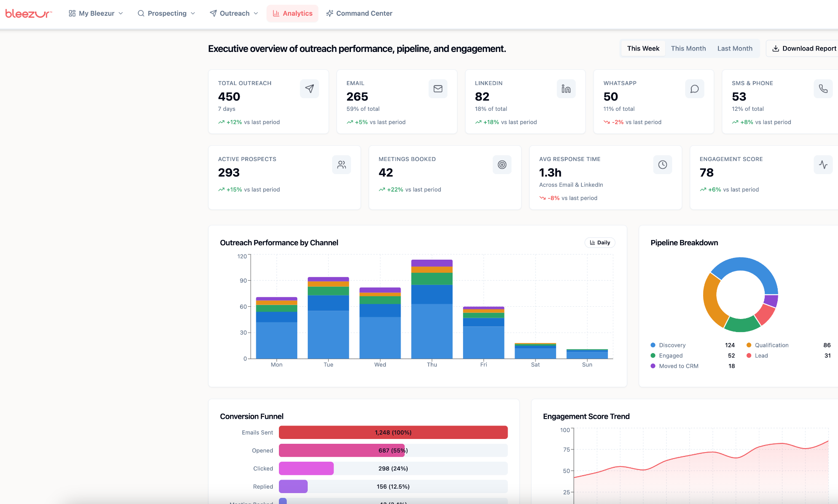The width and height of the screenshot is (838, 504).
Task: Click the '124' Discovery count
Action: click(730, 345)
